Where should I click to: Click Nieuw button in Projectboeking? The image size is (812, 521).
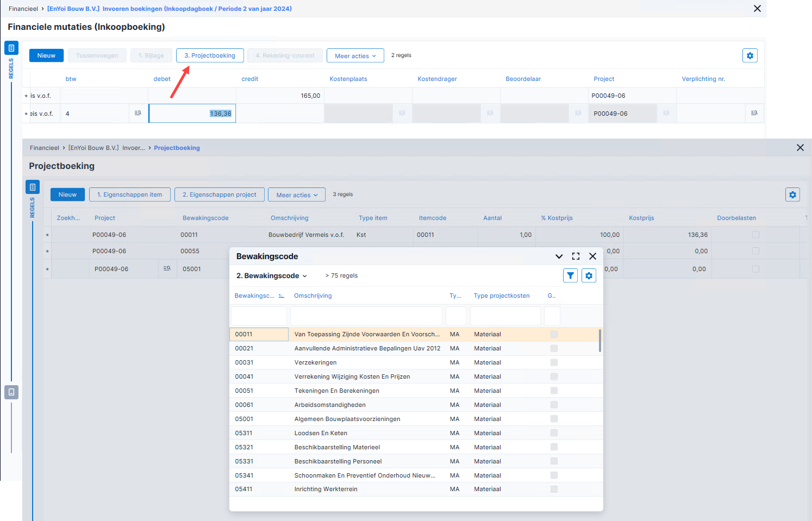pyautogui.click(x=67, y=194)
